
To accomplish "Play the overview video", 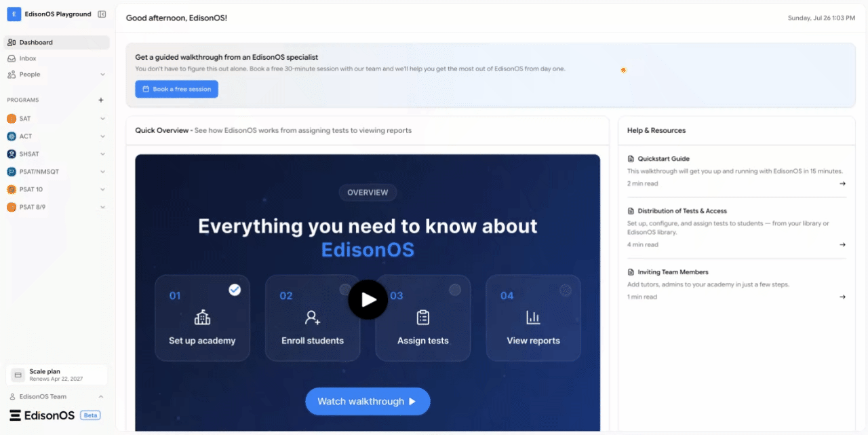I will (x=368, y=299).
